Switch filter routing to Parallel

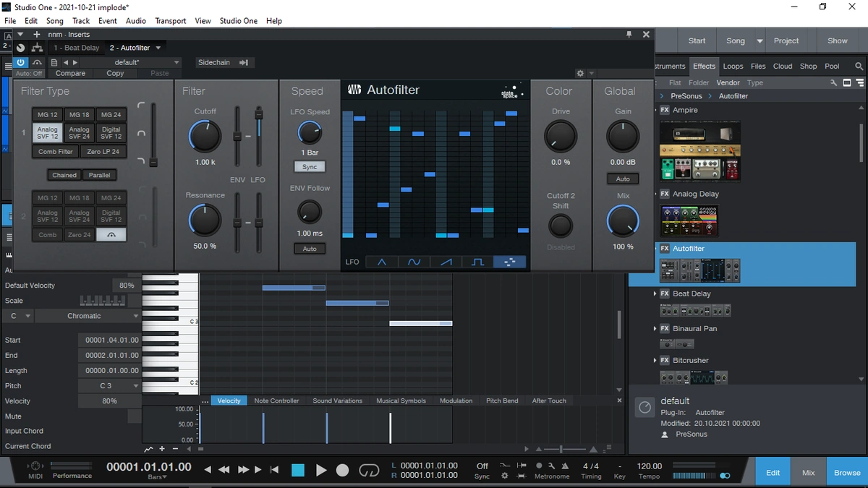point(99,175)
